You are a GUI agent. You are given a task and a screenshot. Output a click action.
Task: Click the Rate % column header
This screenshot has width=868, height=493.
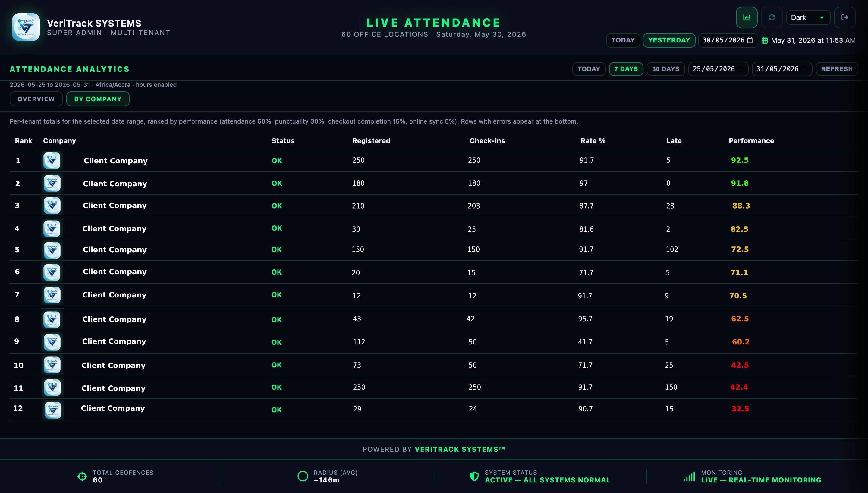click(x=593, y=141)
